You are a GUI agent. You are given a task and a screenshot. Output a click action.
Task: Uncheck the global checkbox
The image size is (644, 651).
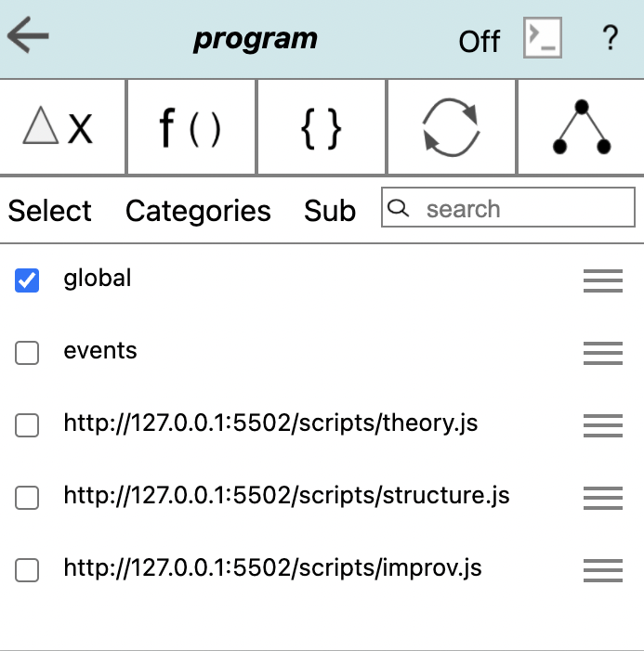(27, 280)
